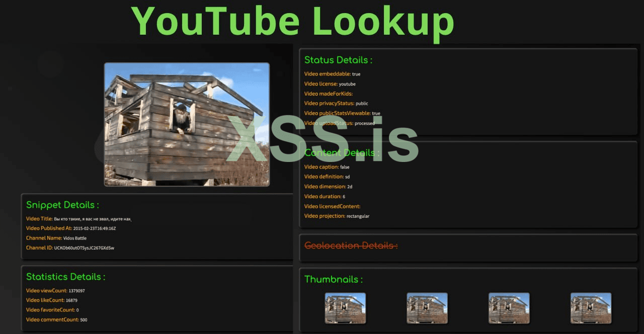Select the Video Title text in Russian
This screenshot has height=334, width=644.
click(93, 219)
